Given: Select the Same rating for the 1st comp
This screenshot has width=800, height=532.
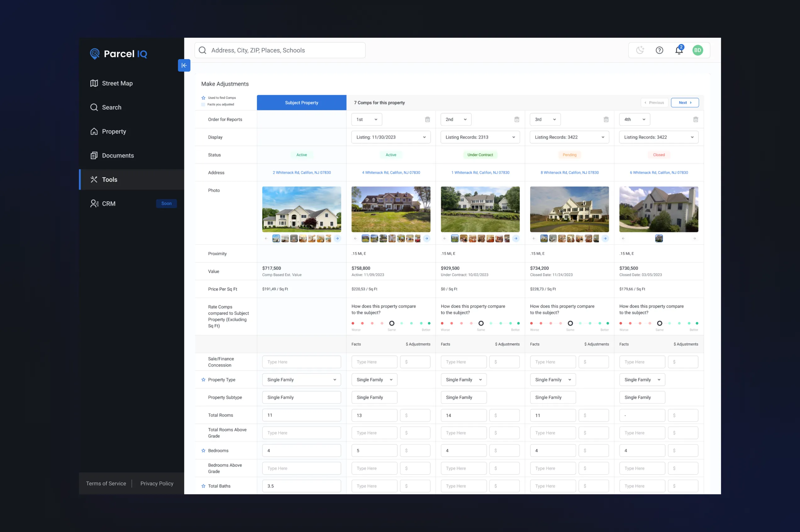Looking at the screenshot, I should coord(392,323).
